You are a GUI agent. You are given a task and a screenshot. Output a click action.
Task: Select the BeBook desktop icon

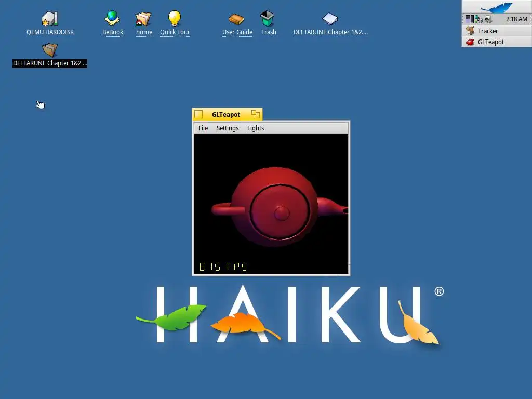tap(112, 18)
